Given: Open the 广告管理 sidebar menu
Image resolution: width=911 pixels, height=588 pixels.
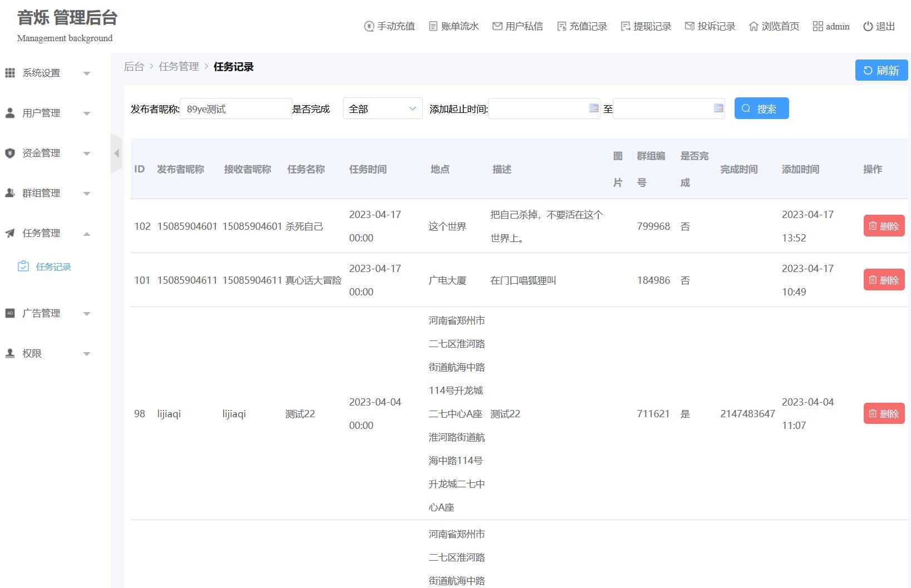Looking at the screenshot, I should pos(47,313).
